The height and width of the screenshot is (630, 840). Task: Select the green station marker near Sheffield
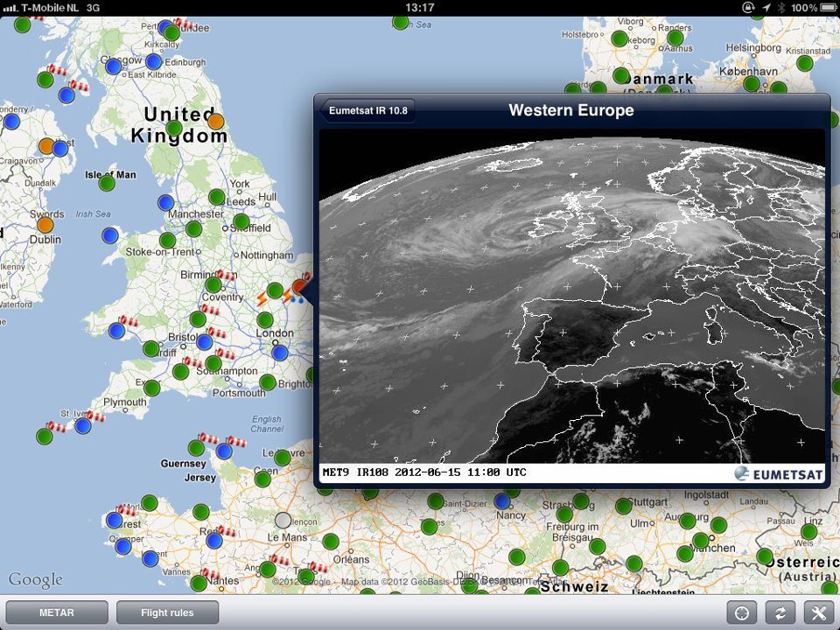click(x=241, y=221)
